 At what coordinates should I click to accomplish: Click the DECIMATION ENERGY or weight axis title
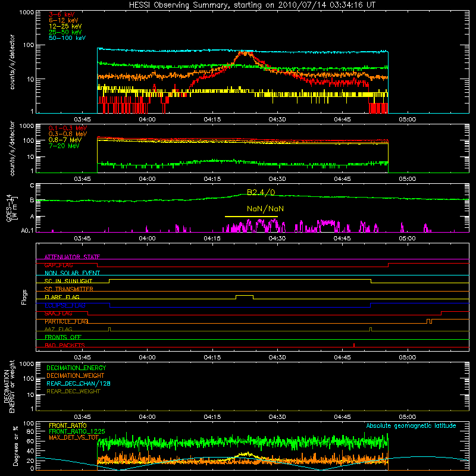pyautogui.click(x=9, y=386)
